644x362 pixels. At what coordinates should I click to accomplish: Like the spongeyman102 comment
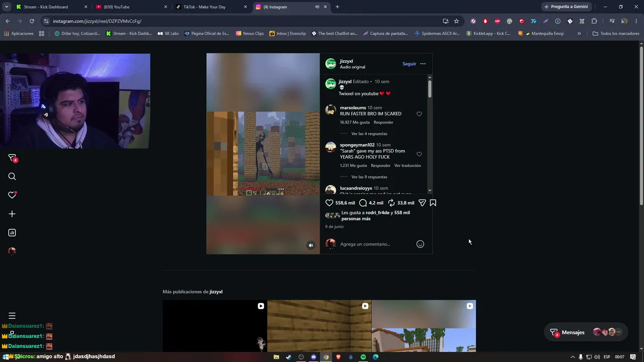click(x=419, y=154)
